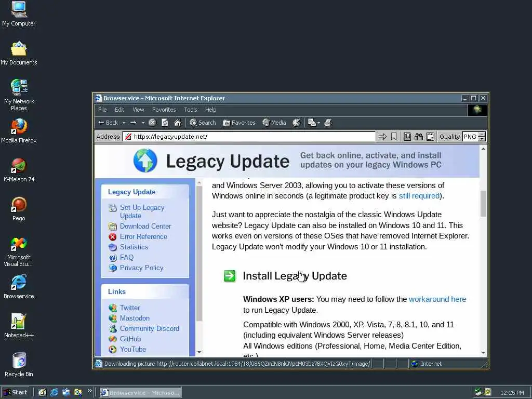The width and height of the screenshot is (532, 399).
Task: Refresh the page with the Refresh icon
Action: point(165,123)
